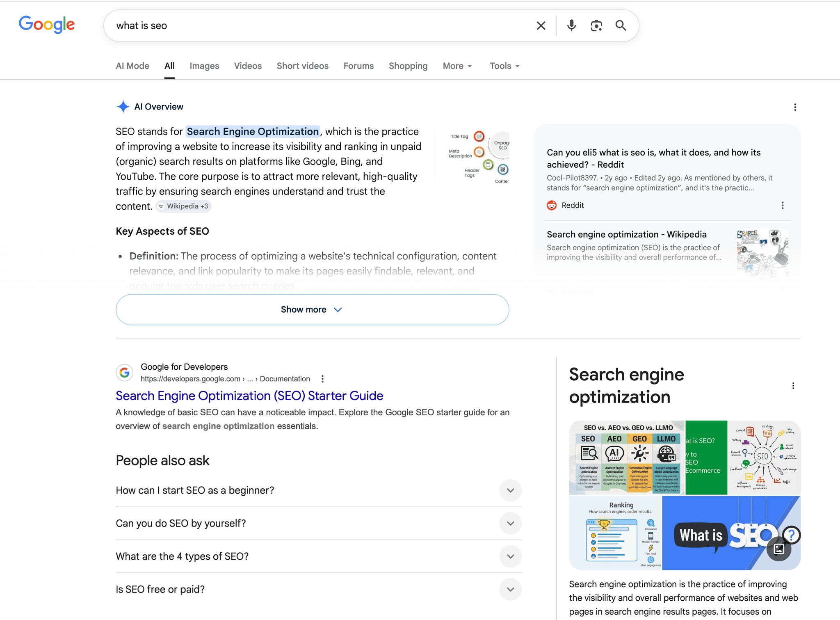
Task: Click the magnifying glass search icon
Action: click(x=621, y=26)
